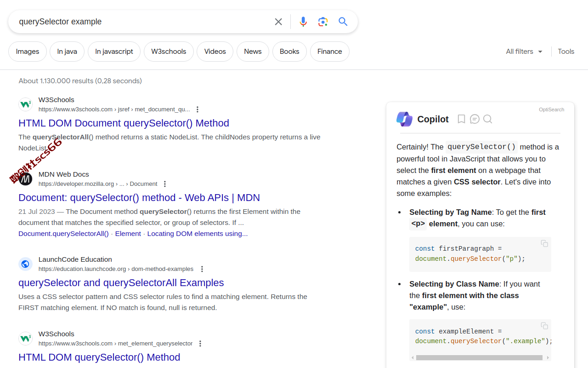Click the right arrow of the code block scrollbar
Viewport: 588px width, 368px height.
point(548,357)
